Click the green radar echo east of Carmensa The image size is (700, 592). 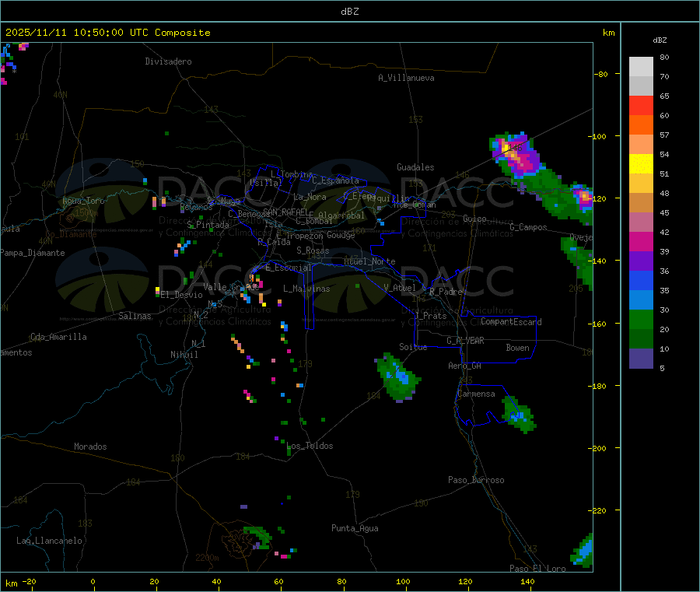(x=518, y=415)
